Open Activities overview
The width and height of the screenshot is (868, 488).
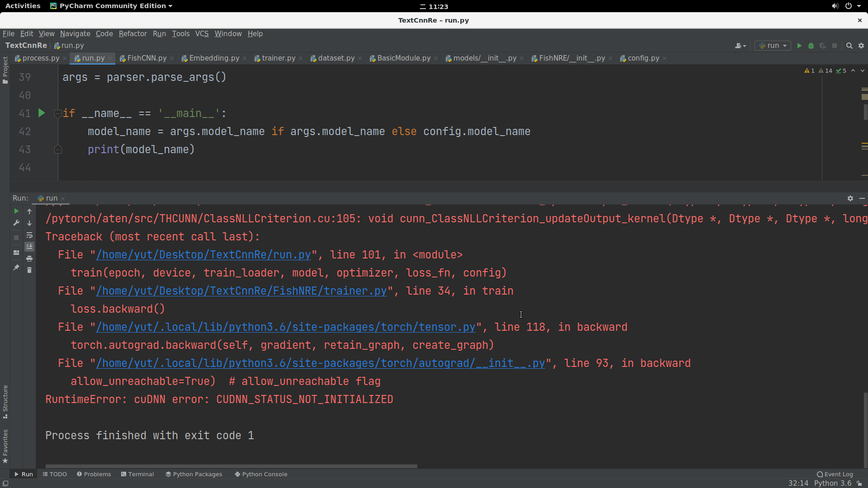click(x=23, y=6)
